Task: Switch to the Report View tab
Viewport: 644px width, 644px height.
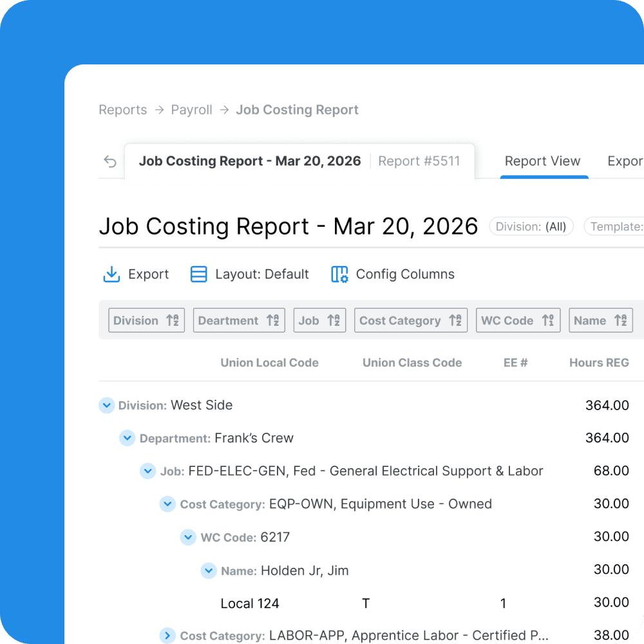Action: click(543, 161)
